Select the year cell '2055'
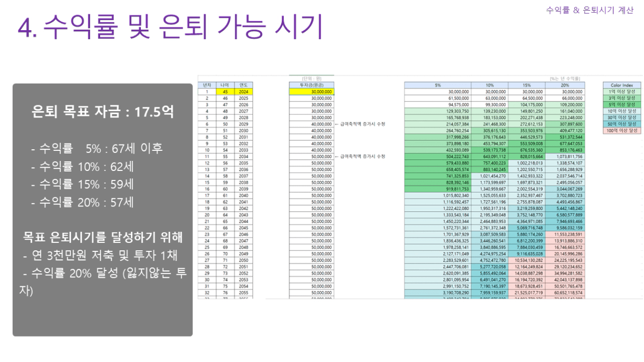The width and height of the screenshot is (644, 362). coord(243,292)
